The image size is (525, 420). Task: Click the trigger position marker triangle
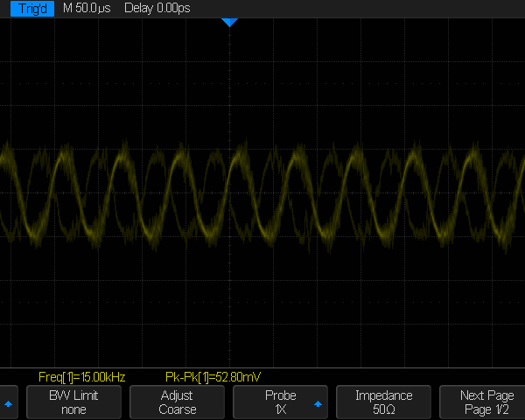229,22
